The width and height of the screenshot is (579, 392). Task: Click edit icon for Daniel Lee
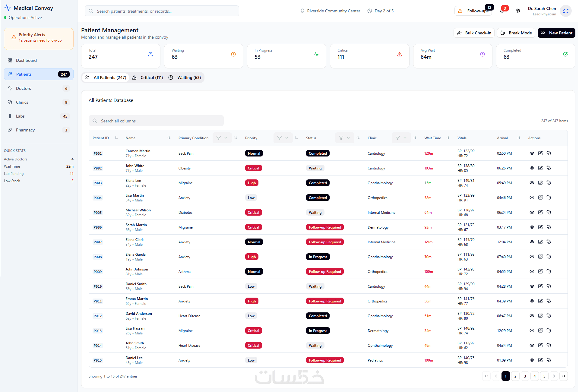click(x=540, y=360)
